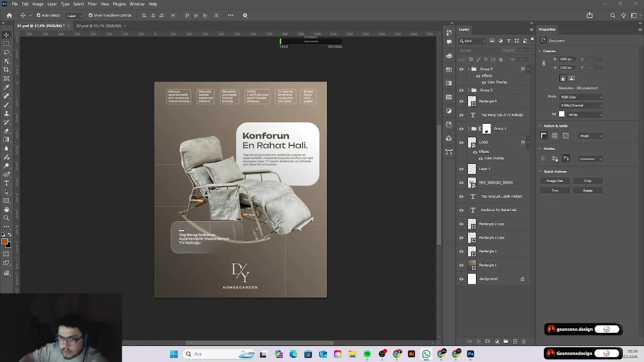
Task: Hide the Background layer
Action: 461,279
